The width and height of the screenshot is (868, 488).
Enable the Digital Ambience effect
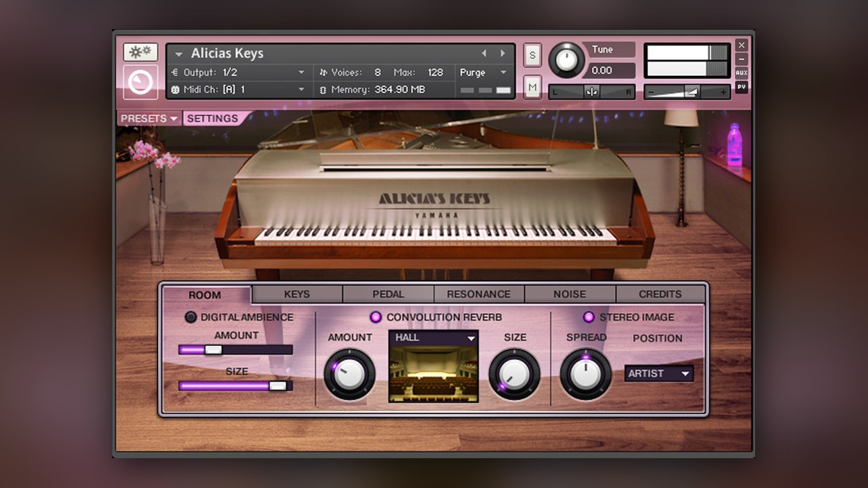point(191,317)
